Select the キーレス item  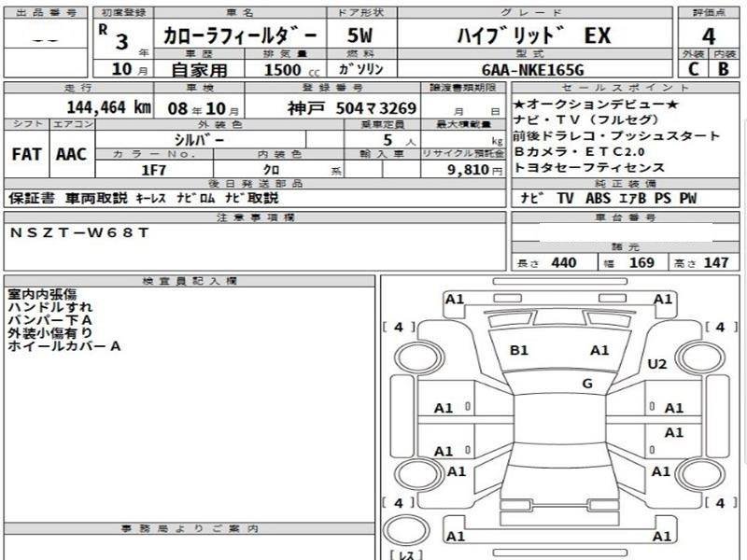pos(150,198)
